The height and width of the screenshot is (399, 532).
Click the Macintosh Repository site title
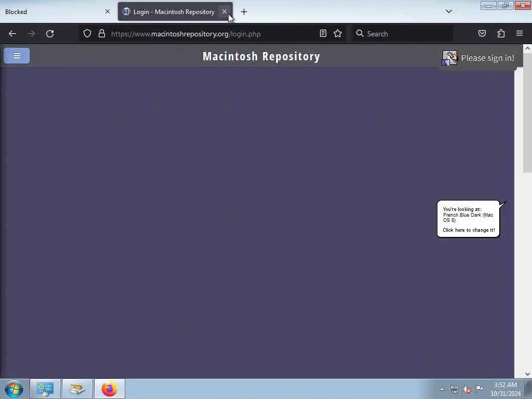(261, 56)
